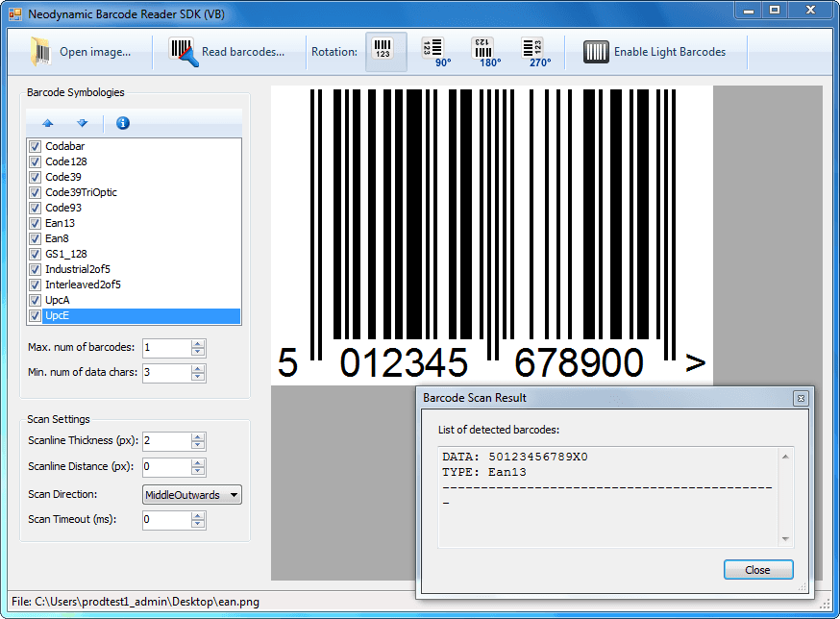Move symbology down with blue arrow
The image size is (840, 619).
pos(82,123)
